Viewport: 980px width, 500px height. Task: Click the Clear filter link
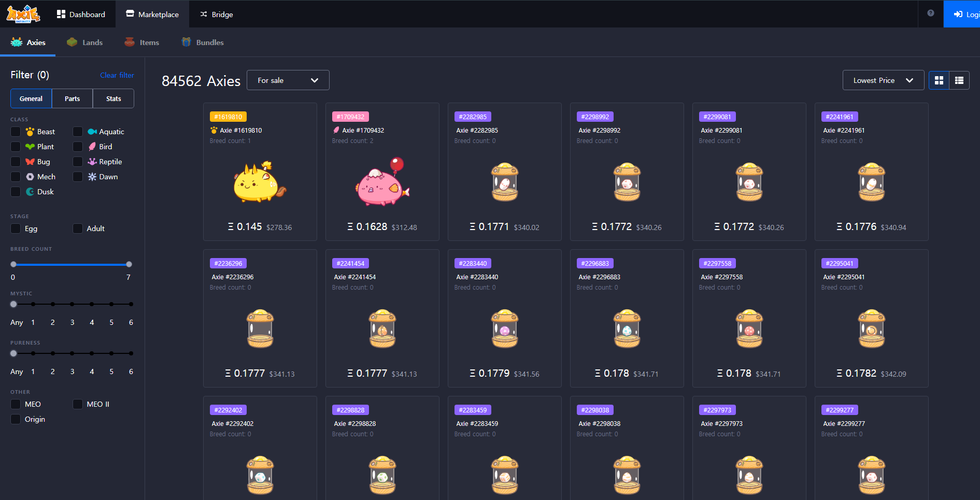pyautogui.click(x=117, y=75)
